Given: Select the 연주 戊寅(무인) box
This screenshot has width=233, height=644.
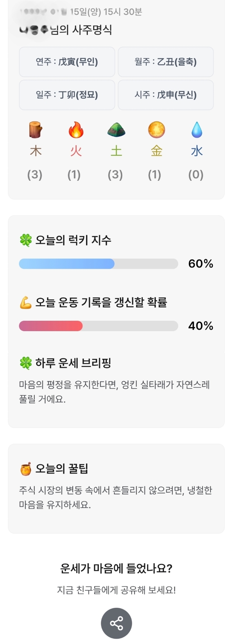Looking at the screenshot, I should [x=67, y=62].
